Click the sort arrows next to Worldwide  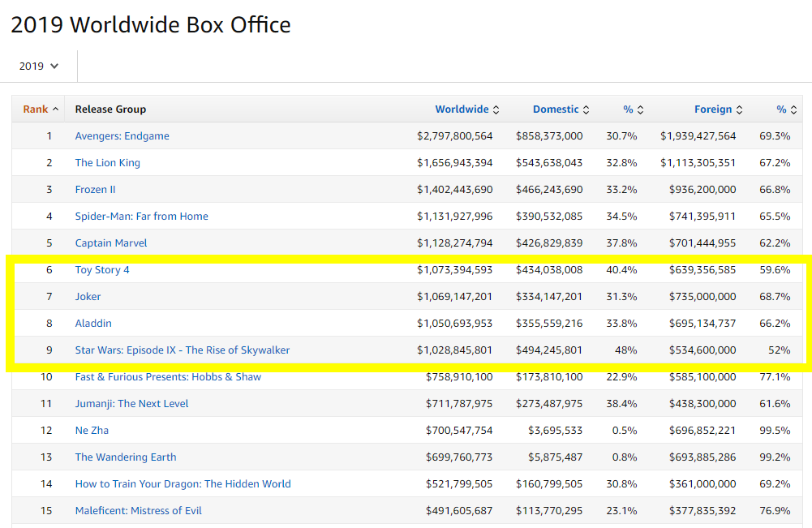pos(496,109)
